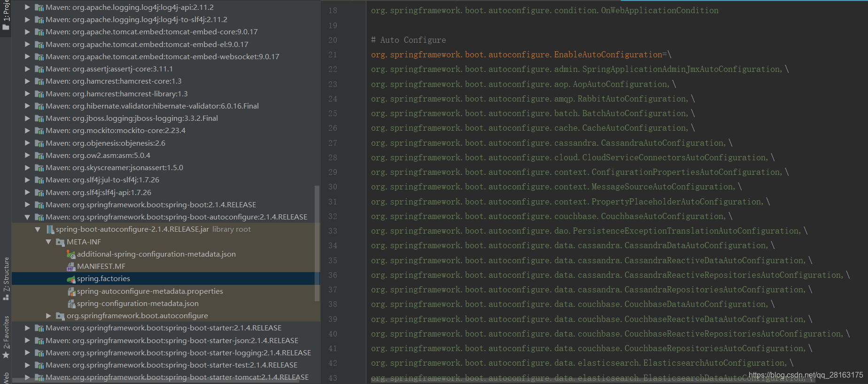This screenshot has width=868, height=384.
Task: Expand the Maven log4j-to-slf4j:2.11.2 node
Action: [x=27, y=20]
